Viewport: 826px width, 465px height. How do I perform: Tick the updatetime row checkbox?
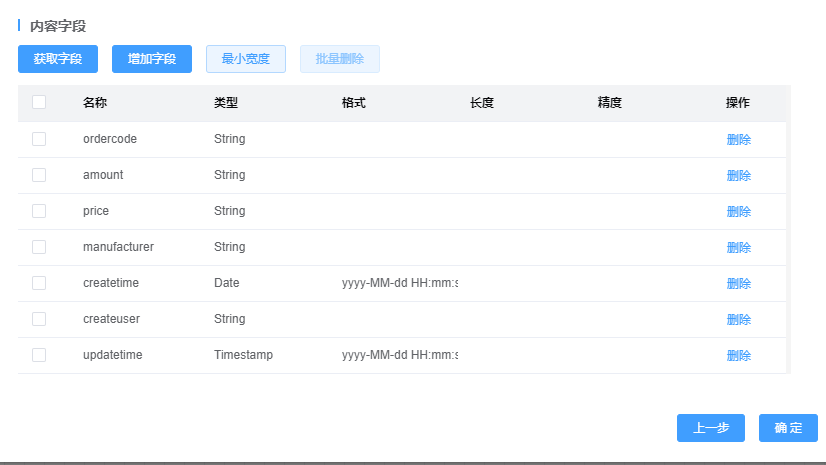click(x=39, y=355)
